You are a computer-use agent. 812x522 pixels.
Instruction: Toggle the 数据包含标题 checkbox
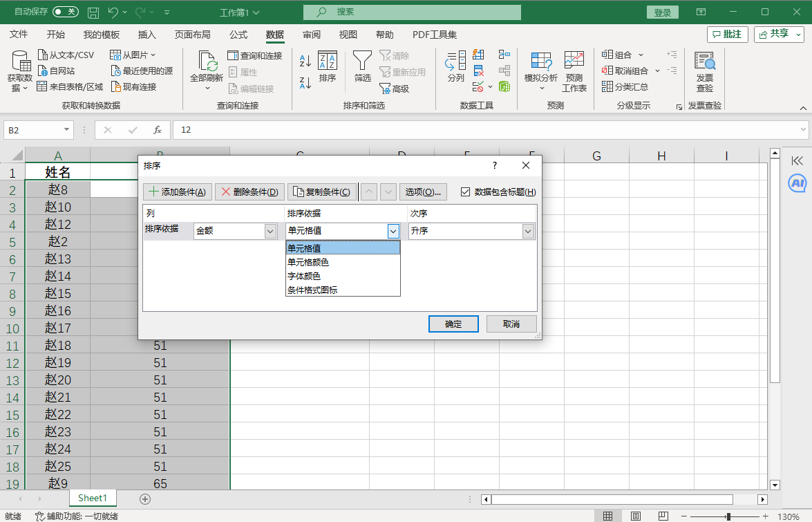point(465,192)
